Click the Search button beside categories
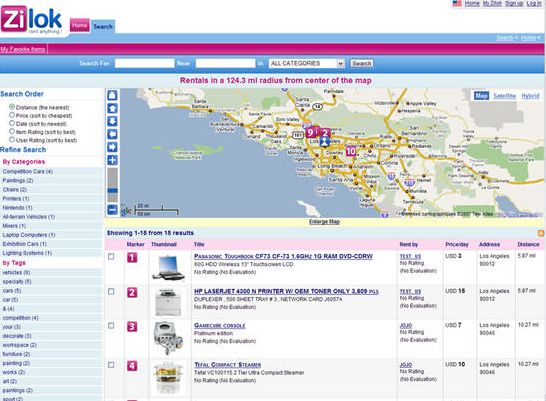The height and width of the screenshot is (401, 546). tap(361, 63)
